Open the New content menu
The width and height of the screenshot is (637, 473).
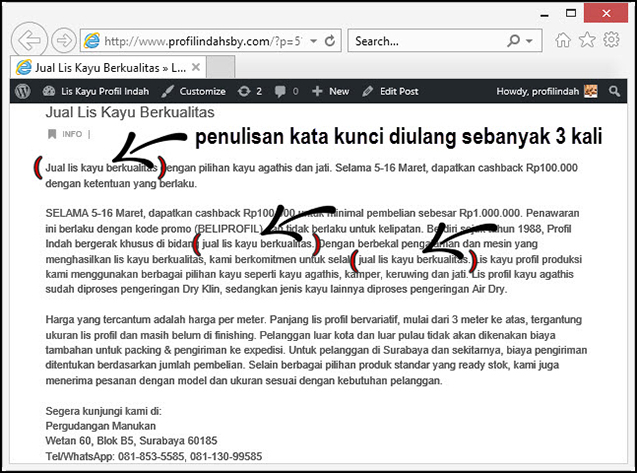[339, 91]
